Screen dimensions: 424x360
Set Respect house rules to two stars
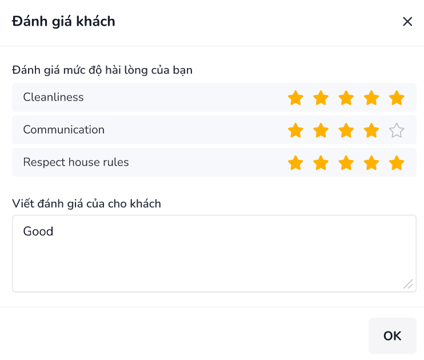321,163
